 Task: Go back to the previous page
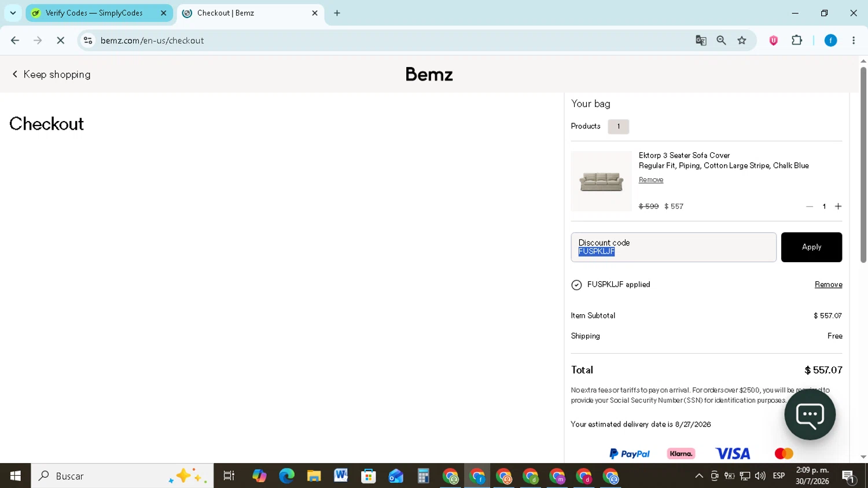pos(15,41)
